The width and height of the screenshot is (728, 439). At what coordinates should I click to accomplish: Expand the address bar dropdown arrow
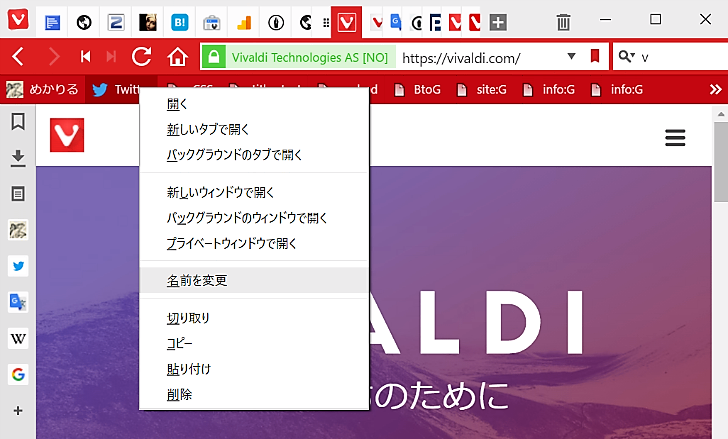[x=572, y=56]
